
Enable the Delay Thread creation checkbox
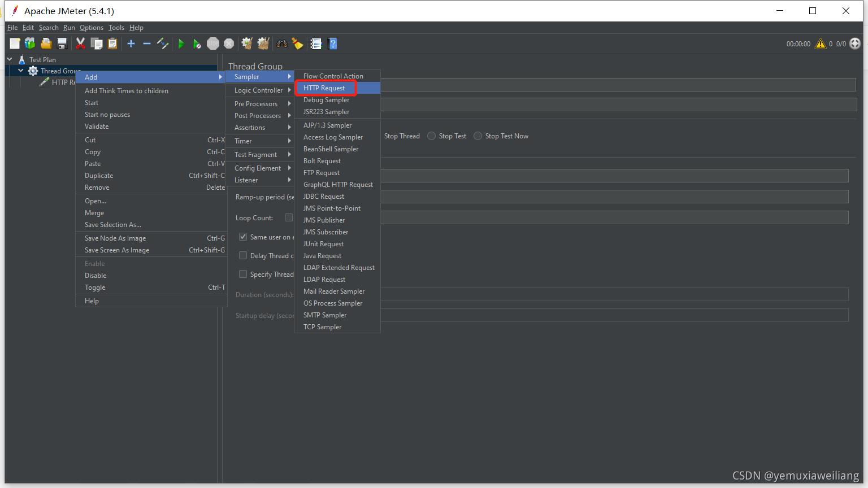(x=243, y=255)
